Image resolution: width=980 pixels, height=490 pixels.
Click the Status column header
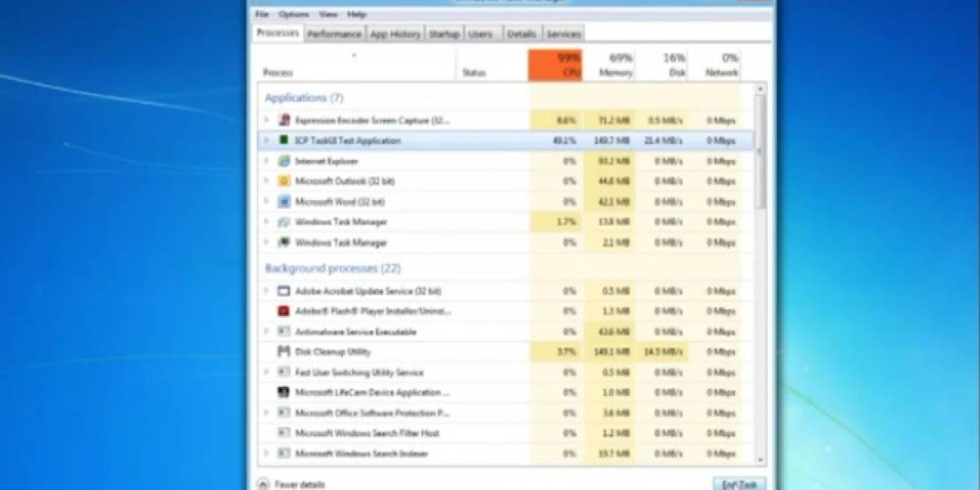[492, 65]
